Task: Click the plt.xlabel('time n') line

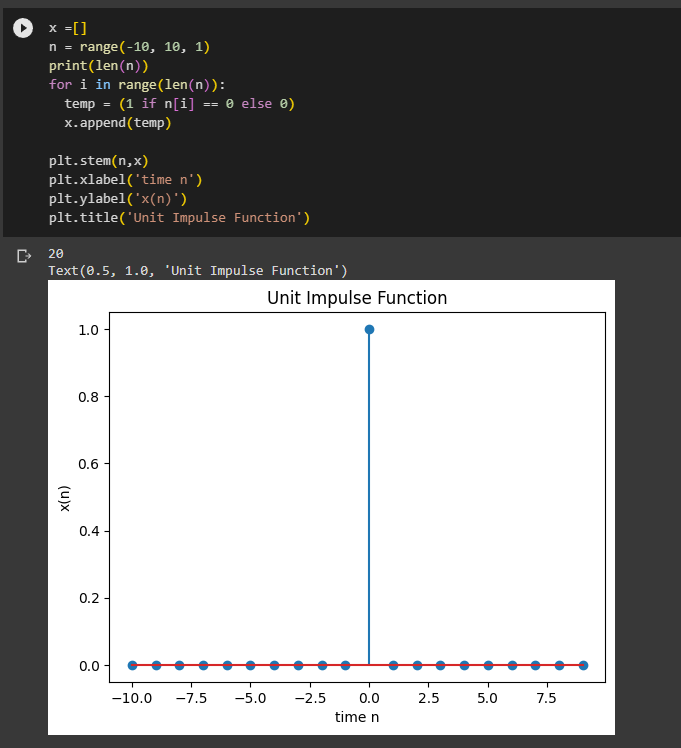Action: point(125,180)
